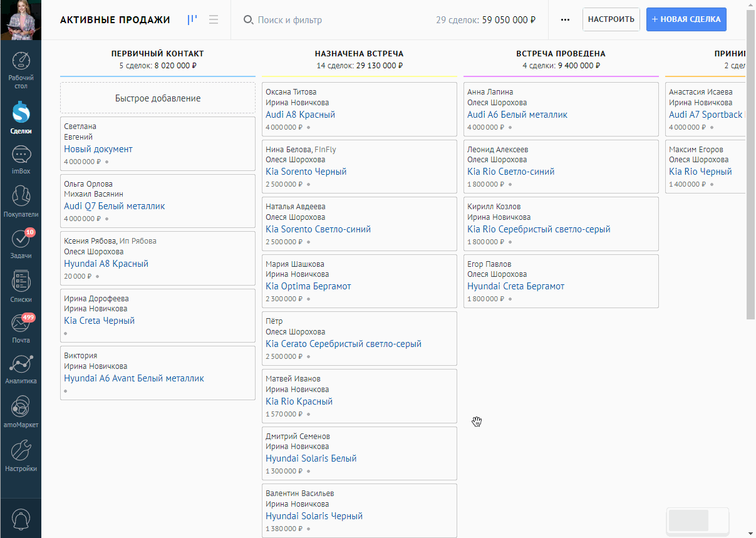Click the FinFly company label

click(x=325, y=150)
